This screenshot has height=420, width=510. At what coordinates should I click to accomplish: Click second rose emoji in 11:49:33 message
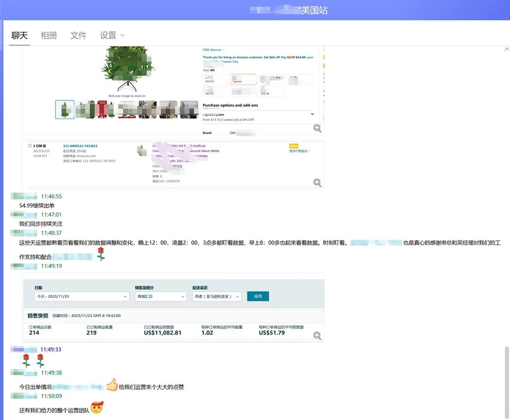point(40,361)
